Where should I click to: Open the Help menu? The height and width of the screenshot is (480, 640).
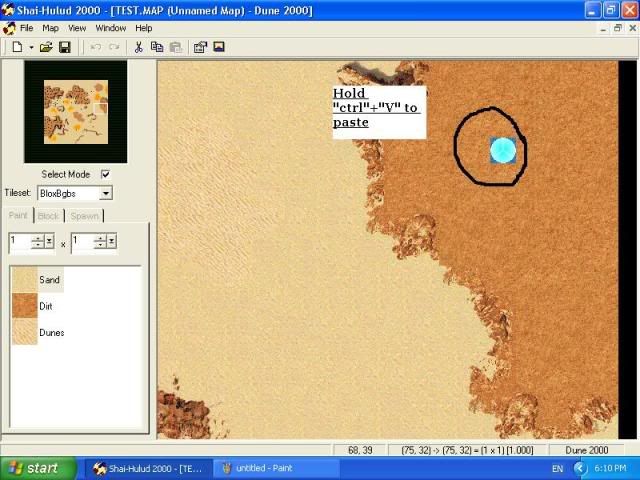[144, 28]
